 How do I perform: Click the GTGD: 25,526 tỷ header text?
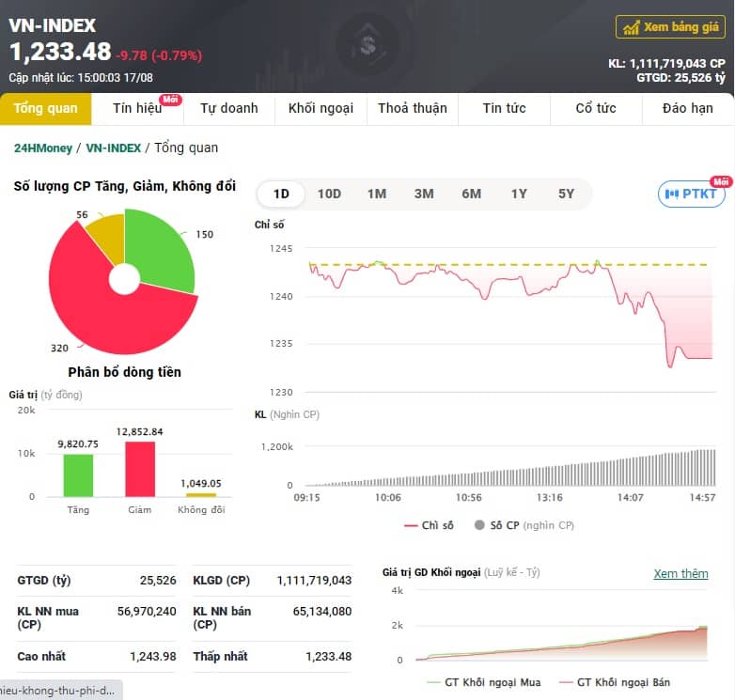[680, 78]
